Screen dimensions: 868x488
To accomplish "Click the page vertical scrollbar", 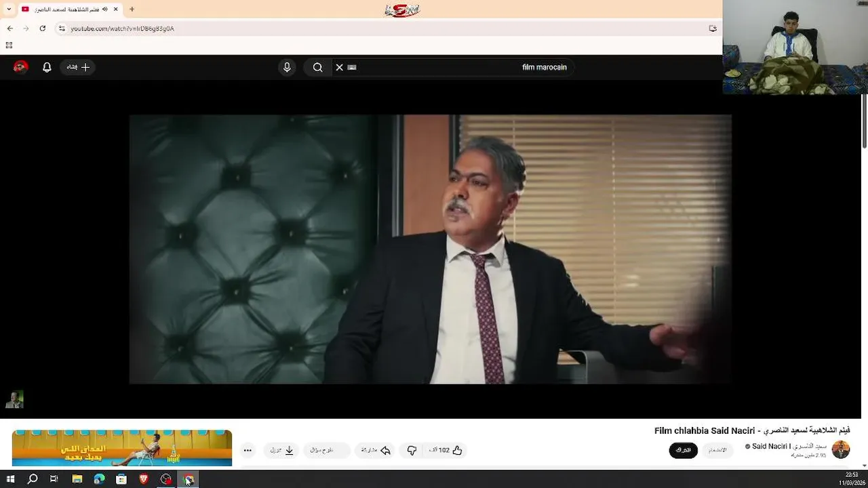I will click(x=864, y=122).
